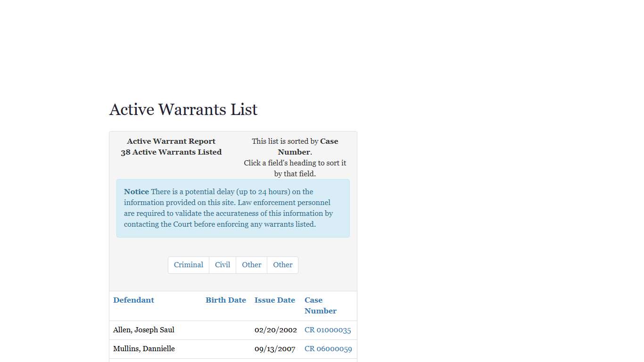The height and width of the screenshot is (362, 644).
Task: Click the sorted by Case Number note
Action: click(x=295, y=147)
